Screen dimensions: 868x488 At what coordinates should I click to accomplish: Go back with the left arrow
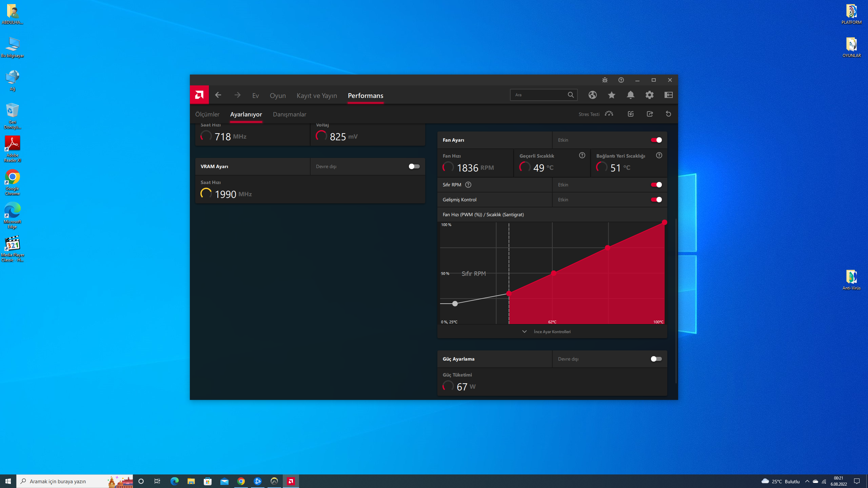(x=218, y=95)
